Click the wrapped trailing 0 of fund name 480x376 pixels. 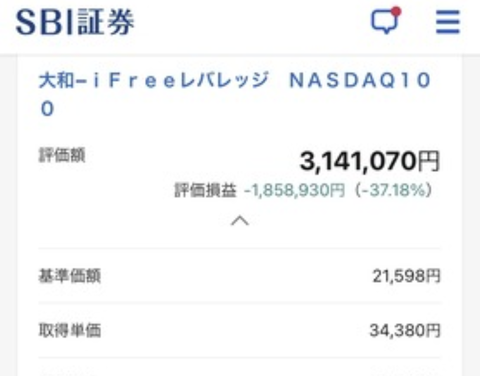[x=47, y=109]
